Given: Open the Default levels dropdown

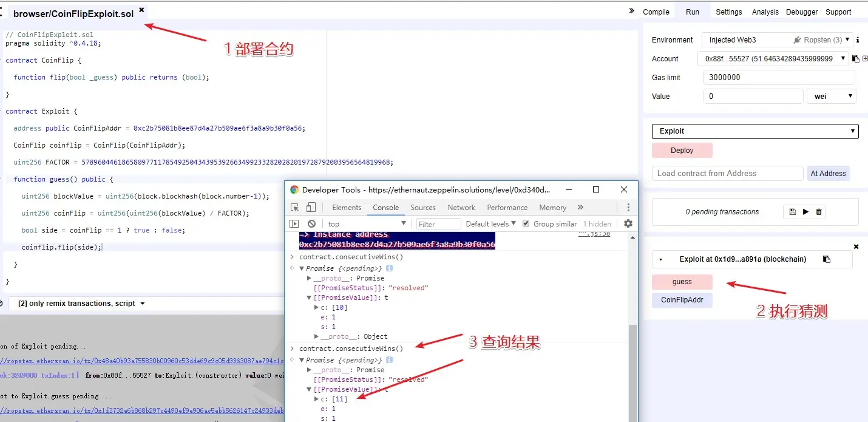Looking at the screenshot, I should (490, 224).
